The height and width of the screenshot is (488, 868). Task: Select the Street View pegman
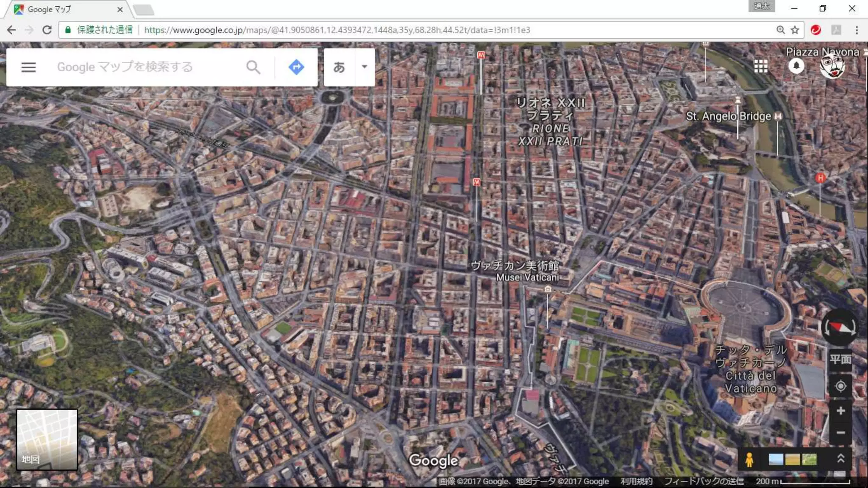click(x=749, y=460)
